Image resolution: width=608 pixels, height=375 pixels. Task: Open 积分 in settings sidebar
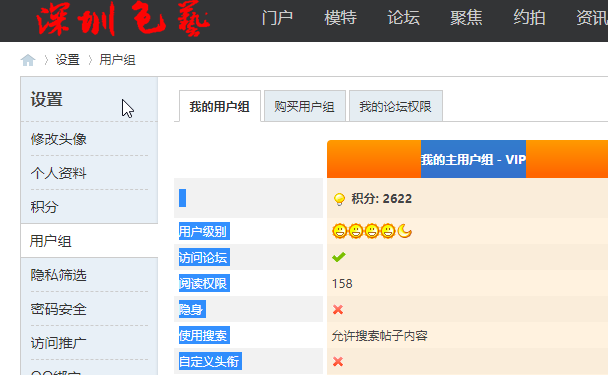click(x=45, y=207)
